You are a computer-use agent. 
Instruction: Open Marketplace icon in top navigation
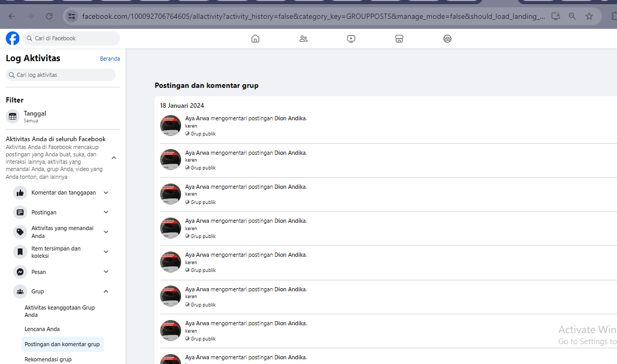(399, 39)
